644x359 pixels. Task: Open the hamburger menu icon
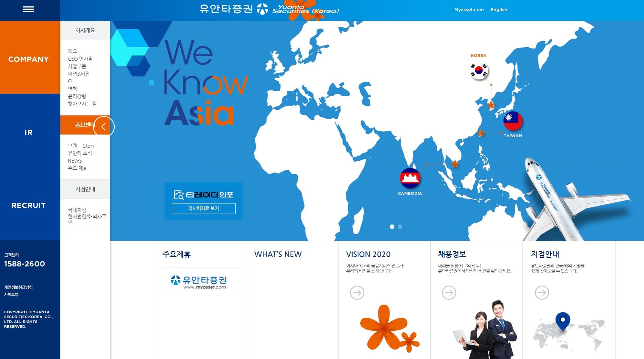tap(28, 9)
